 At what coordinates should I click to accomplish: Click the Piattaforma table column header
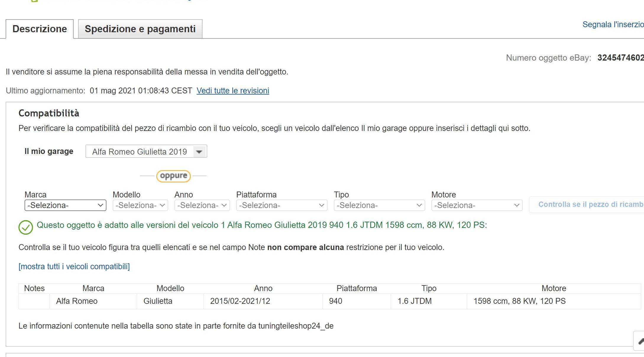coord(357,288)
